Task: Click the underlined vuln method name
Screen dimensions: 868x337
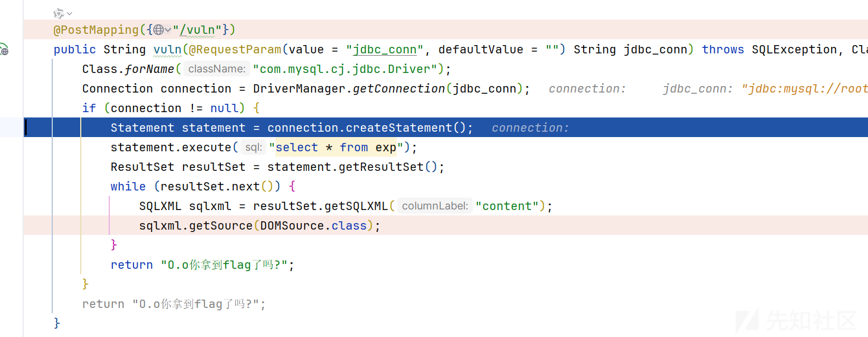Action: pyautogui.click(x=167, y=49)
